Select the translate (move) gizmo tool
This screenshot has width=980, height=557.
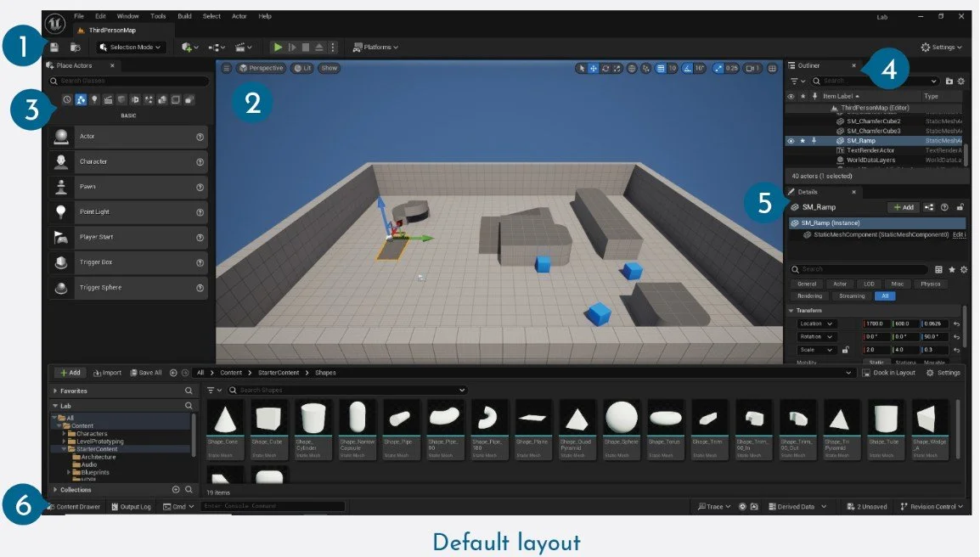(593, 68)
